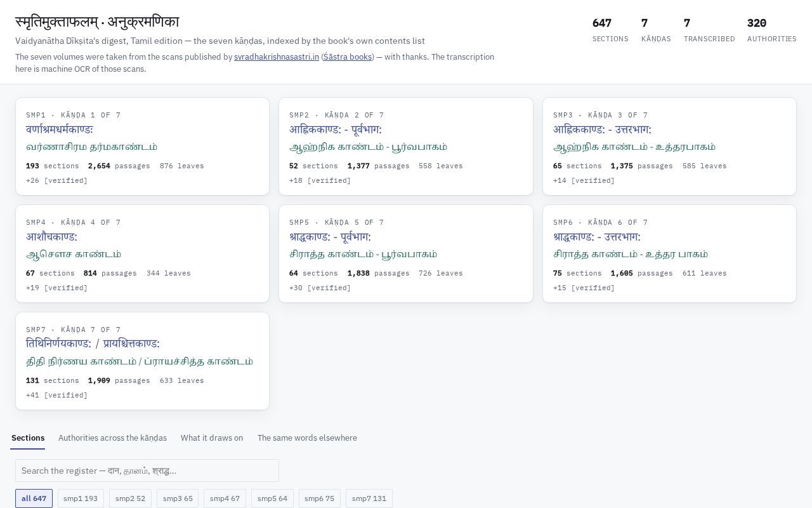Select the all 647 filter chip

(34, 498)
